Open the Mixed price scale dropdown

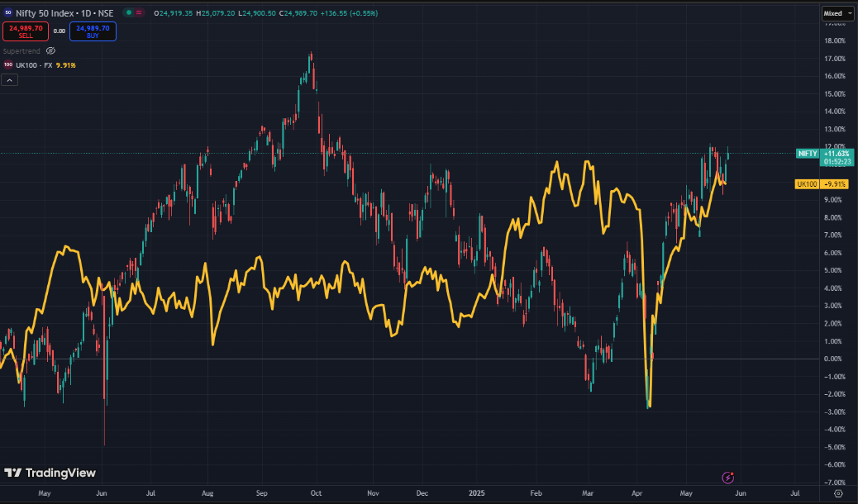838,13
